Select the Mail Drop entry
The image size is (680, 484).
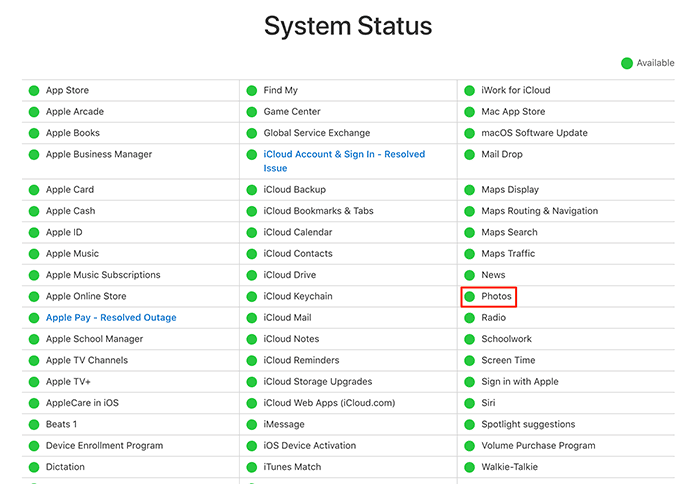502,154
